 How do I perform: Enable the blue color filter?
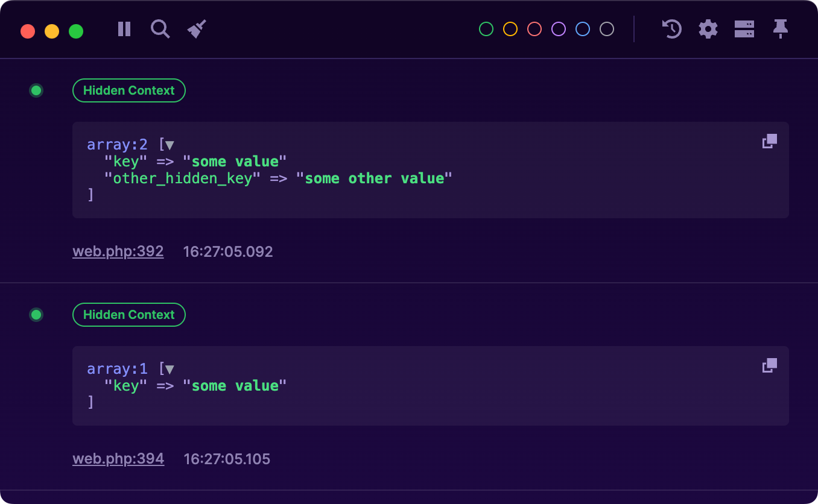(582, 28)
